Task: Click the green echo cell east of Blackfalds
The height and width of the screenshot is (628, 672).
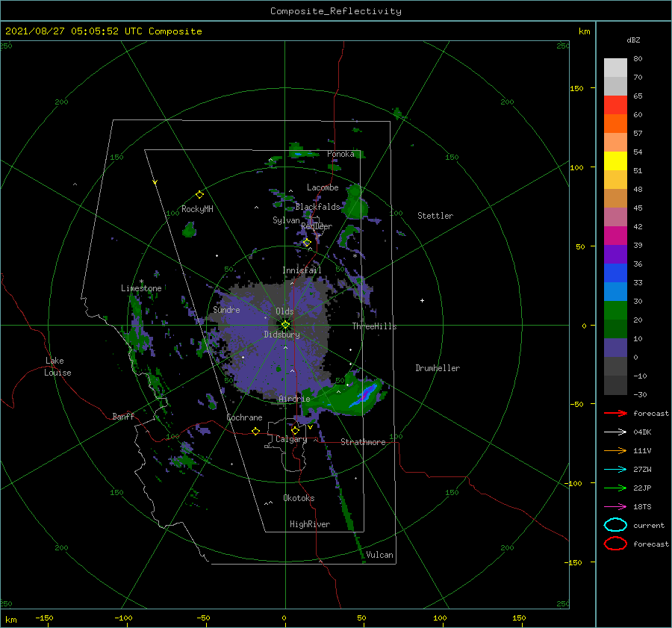Action: (x=355, y=202)
